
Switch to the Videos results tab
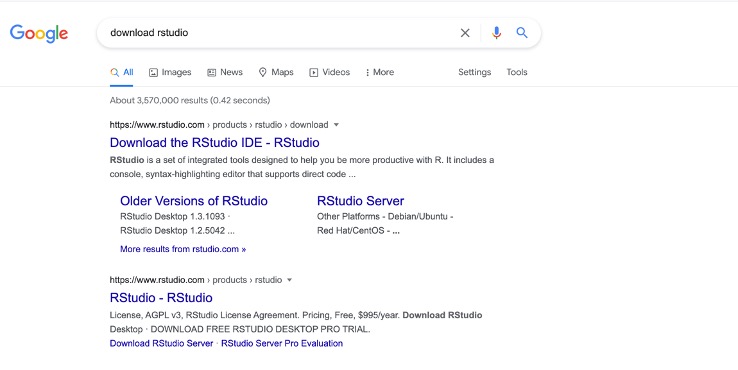point(329,72)
